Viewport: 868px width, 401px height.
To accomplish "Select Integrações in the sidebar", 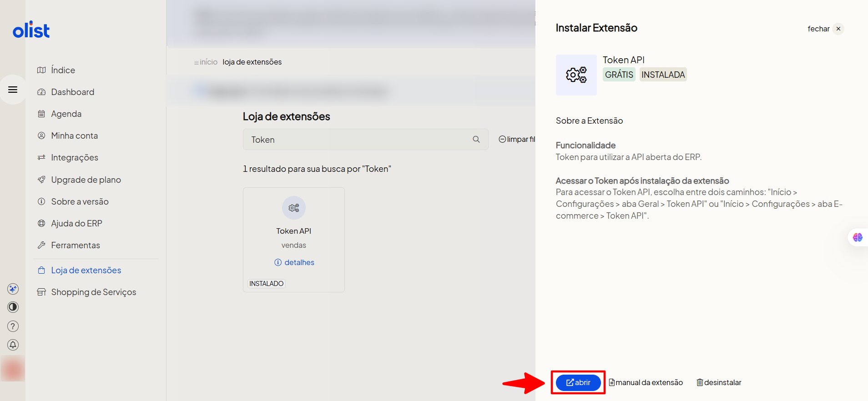I will click(x=75, y=157).
